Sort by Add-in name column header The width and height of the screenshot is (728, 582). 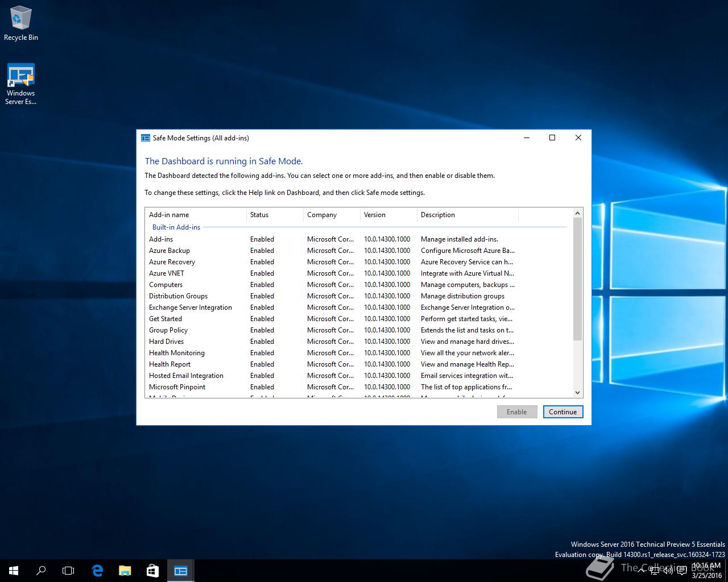pyautogui.click(x=196, y=215)
